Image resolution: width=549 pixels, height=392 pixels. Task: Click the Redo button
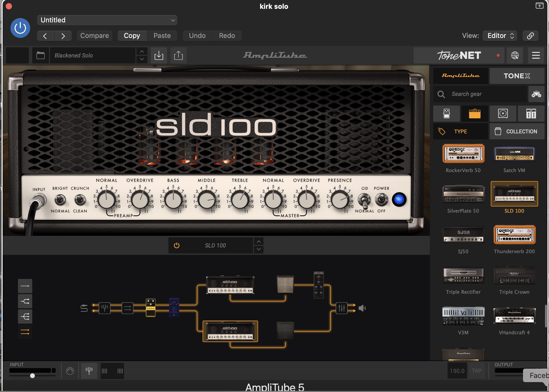[x=227, y=36]
